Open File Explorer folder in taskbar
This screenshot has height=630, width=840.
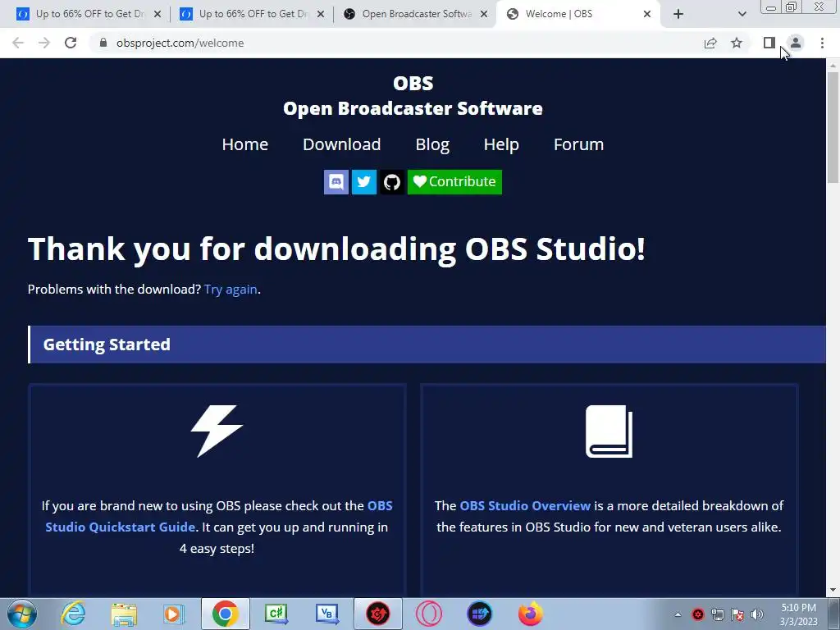pyautogui.click(x=124, y=614)
